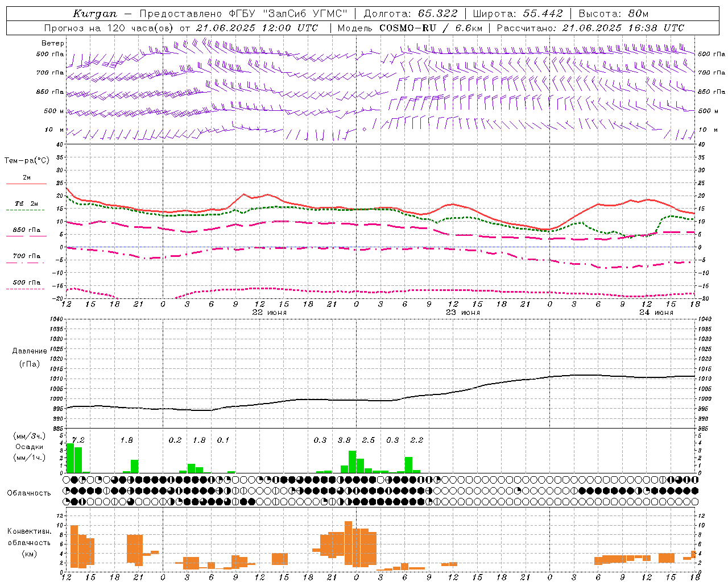Click the "22 июня" date label
728x582 pixels.
(x=270, y=313)
